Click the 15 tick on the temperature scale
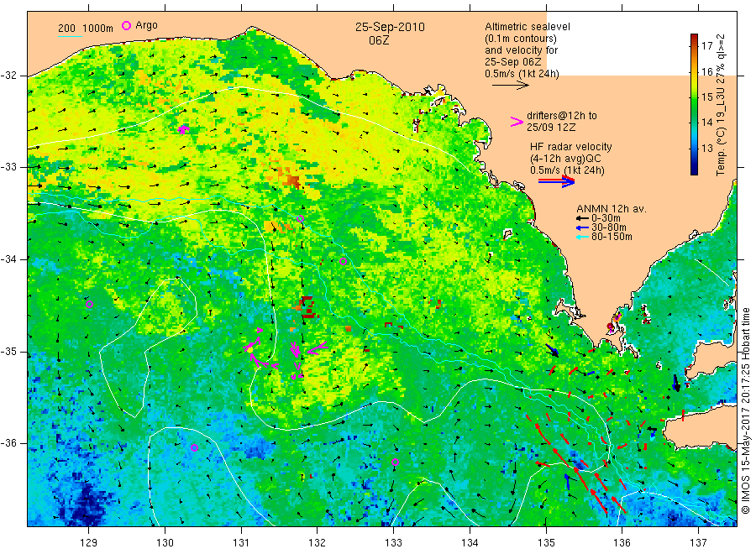Screen dimensions: 756x554 click(x=706, y=97)
